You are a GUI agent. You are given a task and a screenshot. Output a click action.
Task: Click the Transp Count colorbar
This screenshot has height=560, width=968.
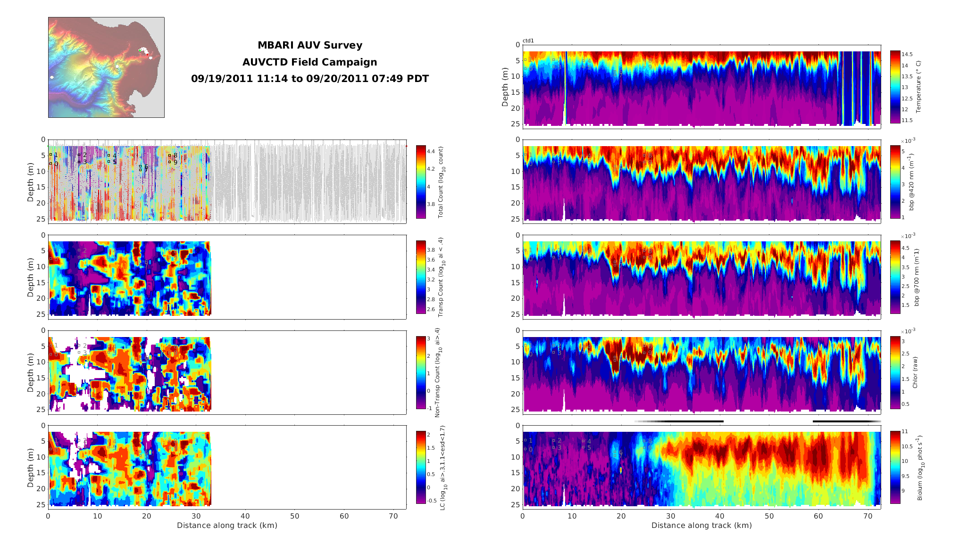[421, 277]
